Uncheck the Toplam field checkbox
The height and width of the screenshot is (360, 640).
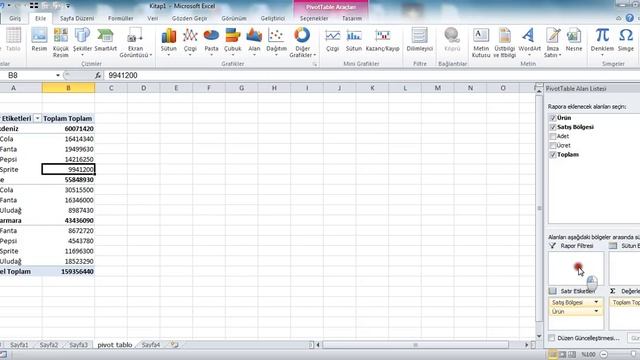(553, 155)
